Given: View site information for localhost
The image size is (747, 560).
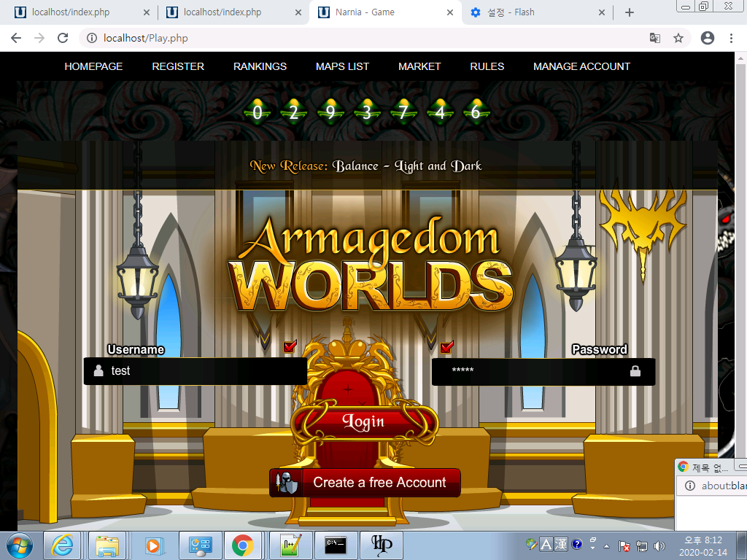Looking at the screenshot, I should tap(92, 38).
